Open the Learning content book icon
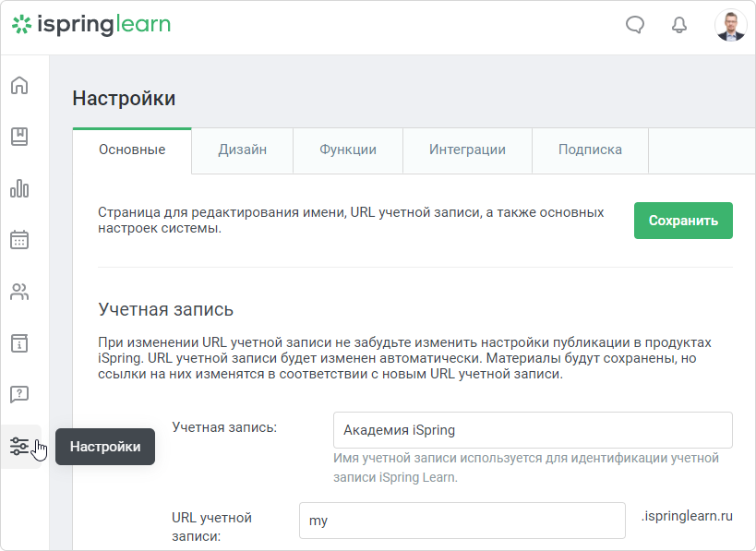This screenshot has width=756, height=551. pyautogui.click(x=19, y=137)
